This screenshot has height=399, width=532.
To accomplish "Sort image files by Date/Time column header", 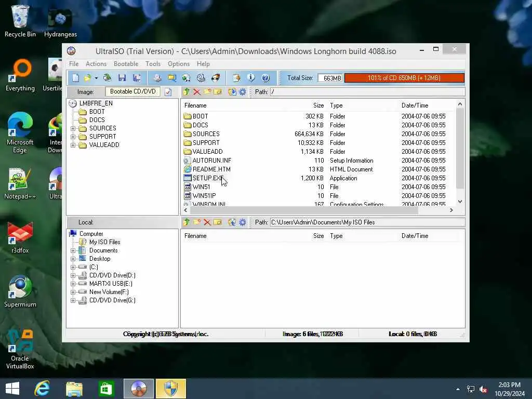I will pos(415,105).
